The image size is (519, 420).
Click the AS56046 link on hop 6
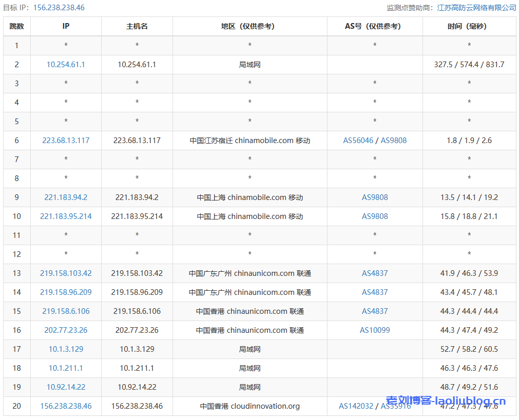coord(358,140)
